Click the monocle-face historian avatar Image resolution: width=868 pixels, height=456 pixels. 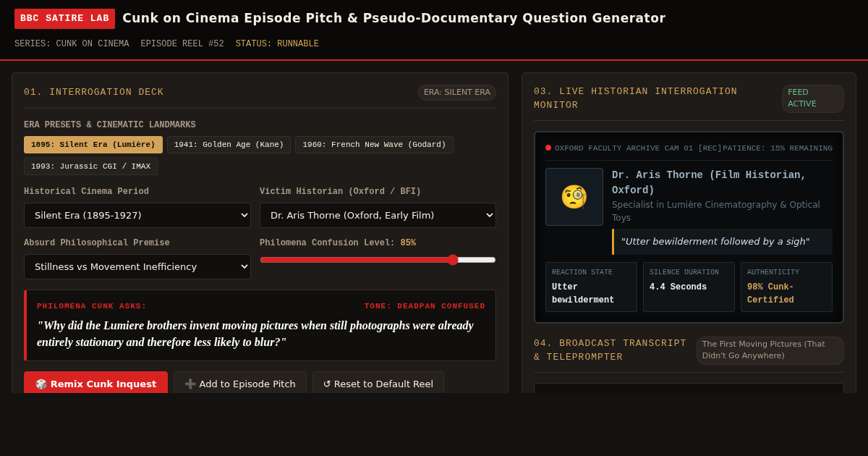coord(574,197)
